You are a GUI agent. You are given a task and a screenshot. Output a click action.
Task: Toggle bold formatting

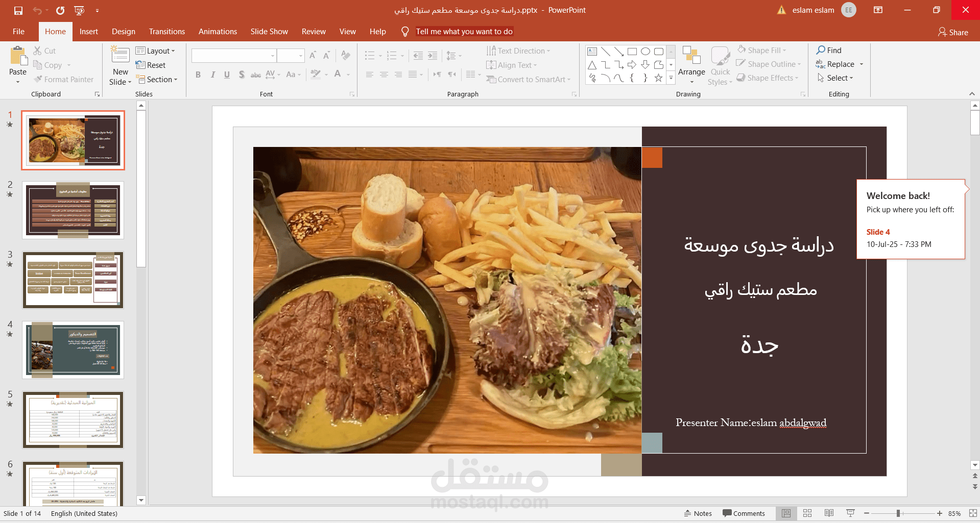[198, 74]
